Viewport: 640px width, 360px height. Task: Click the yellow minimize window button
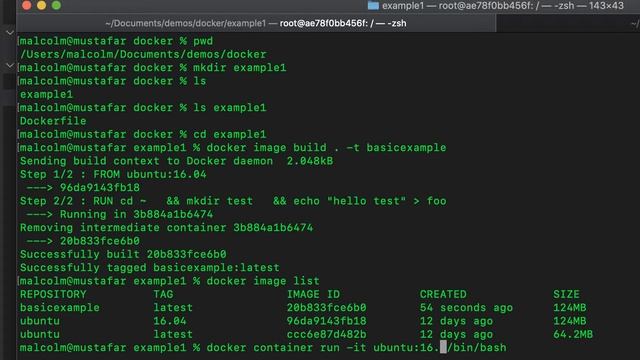(x=42, y=5)
